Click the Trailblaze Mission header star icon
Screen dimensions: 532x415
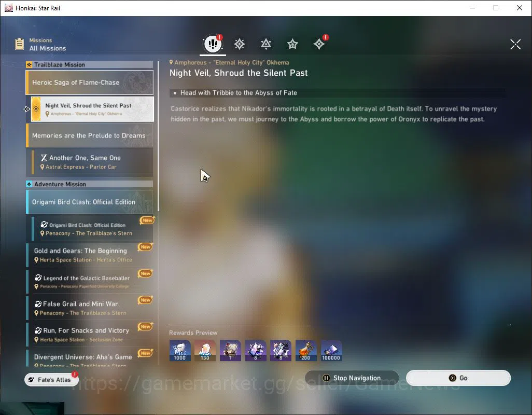coord(29,64)
